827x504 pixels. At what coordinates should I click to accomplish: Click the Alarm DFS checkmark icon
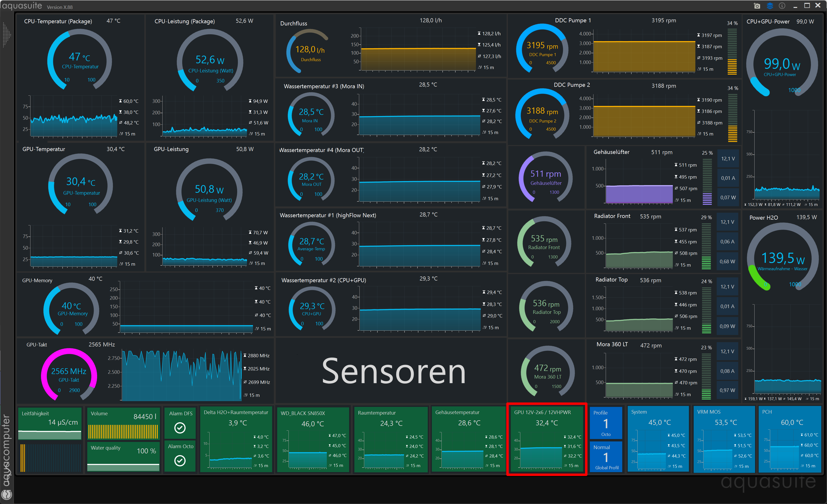pyautogui.click(x=180, y=428)
